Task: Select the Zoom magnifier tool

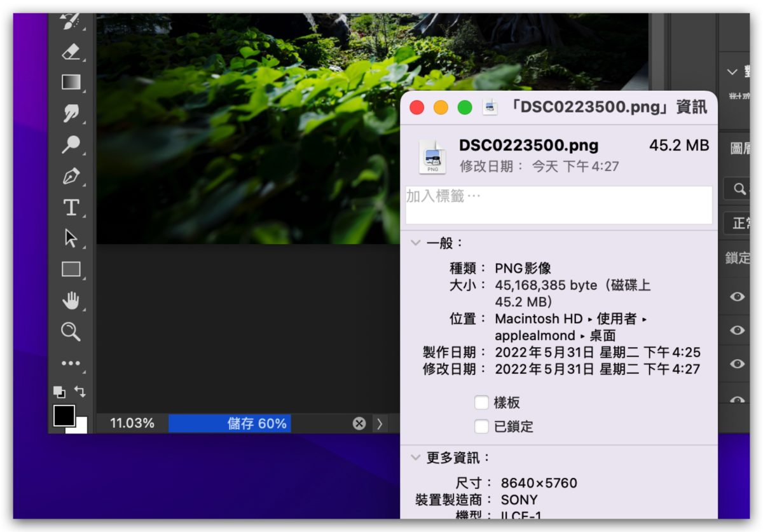Action: point(71,331)
